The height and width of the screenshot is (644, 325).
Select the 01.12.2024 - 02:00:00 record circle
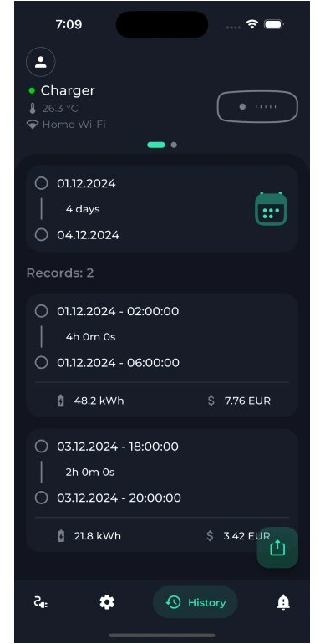41,311
